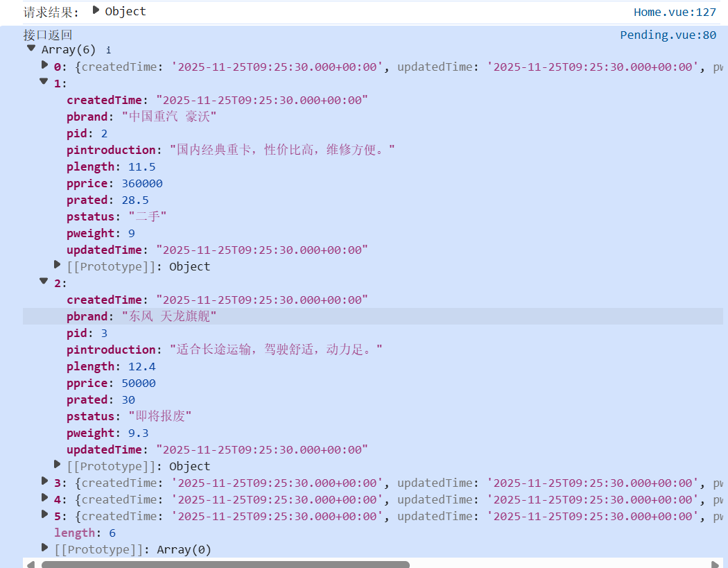Select the pprice value 50000
This screenshot has height=568, width=728.
[139, 383]
